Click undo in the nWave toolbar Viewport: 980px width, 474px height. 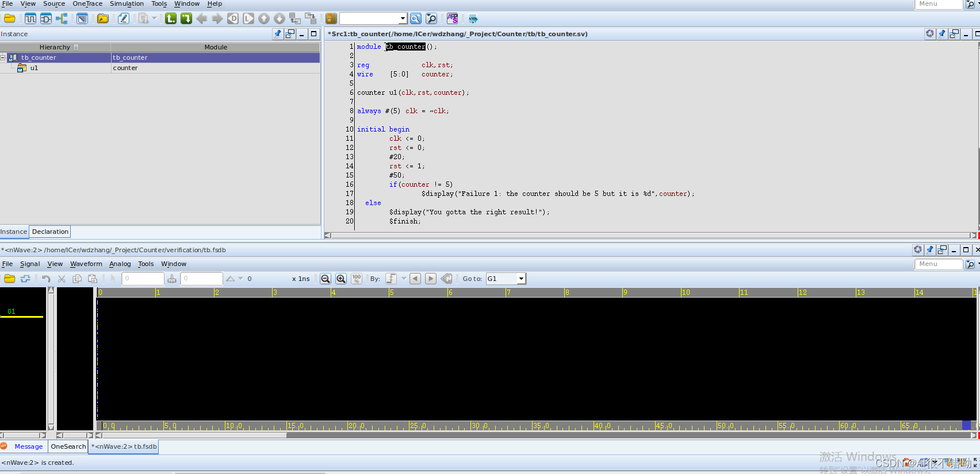coord(46,279)
